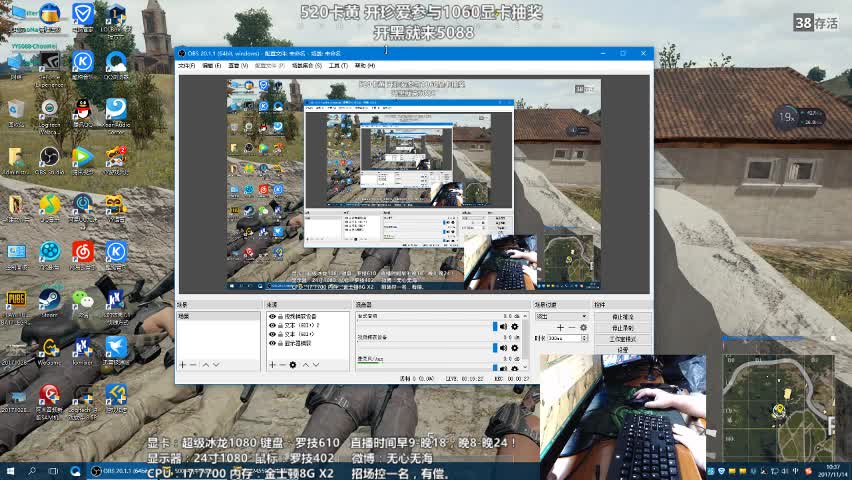Open the Steam desktop shortcut
Viewport: 852px width, 480px height.
click(x=49, y=299)
